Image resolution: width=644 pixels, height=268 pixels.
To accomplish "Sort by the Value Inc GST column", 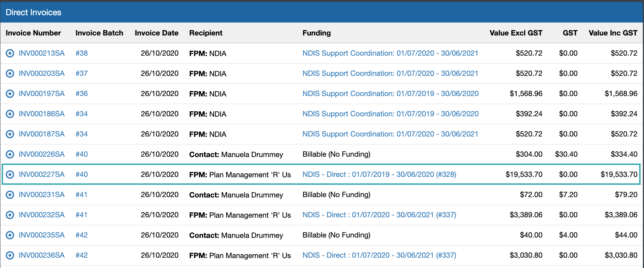I will pos(612,33).
